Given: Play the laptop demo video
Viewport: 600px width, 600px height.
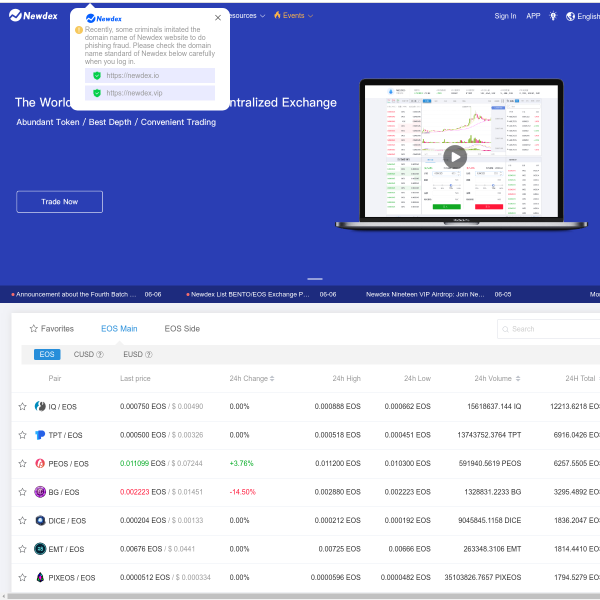Looking at the screenshot, I should [x=454, y=156].
